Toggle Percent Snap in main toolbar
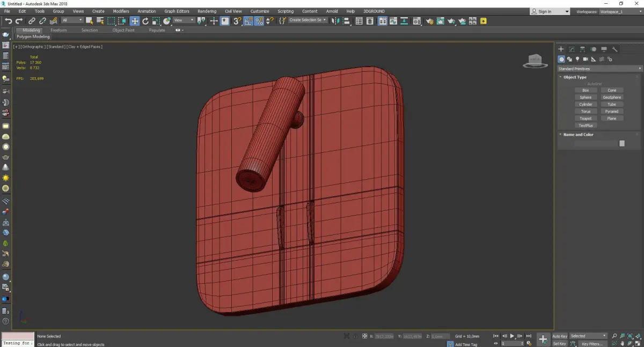This screenshot has height=347, width=644. point(259,21)
